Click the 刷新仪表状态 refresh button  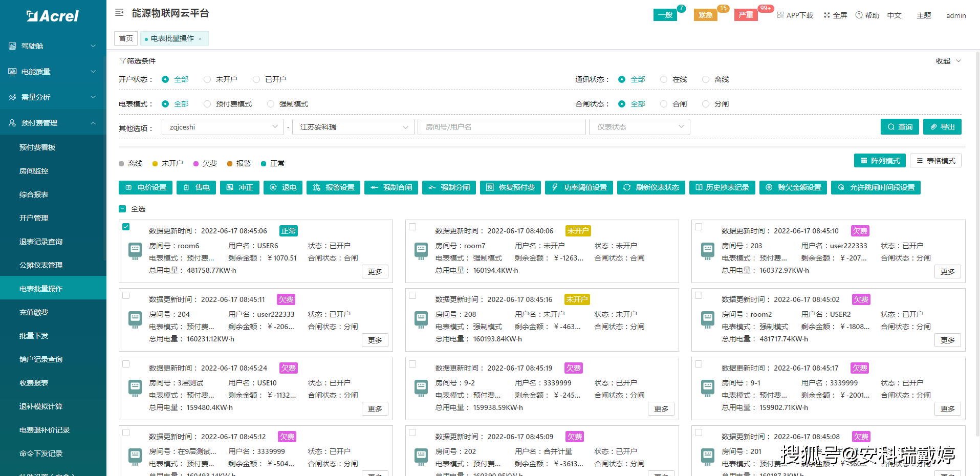point(650,187)
